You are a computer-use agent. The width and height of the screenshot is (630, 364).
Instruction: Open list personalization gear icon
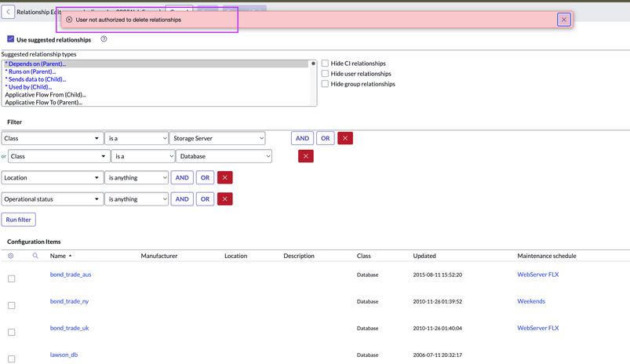(x=11, y=256)
